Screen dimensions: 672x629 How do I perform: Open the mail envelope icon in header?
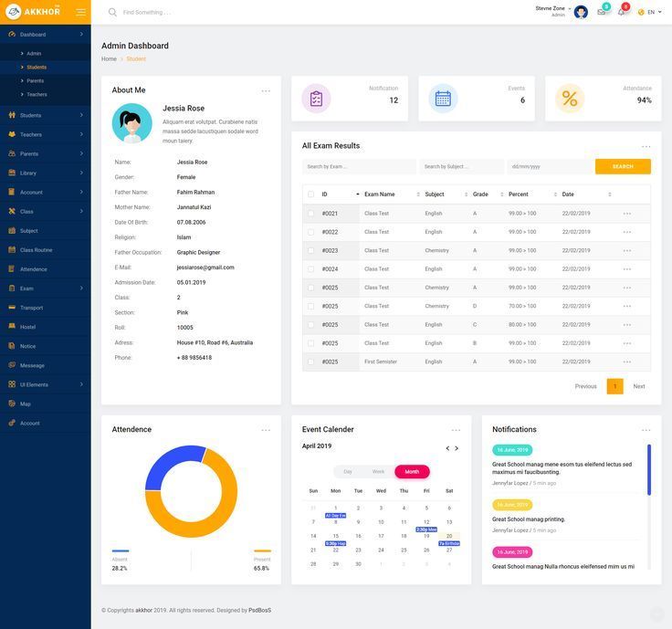(x=602, y=12)
